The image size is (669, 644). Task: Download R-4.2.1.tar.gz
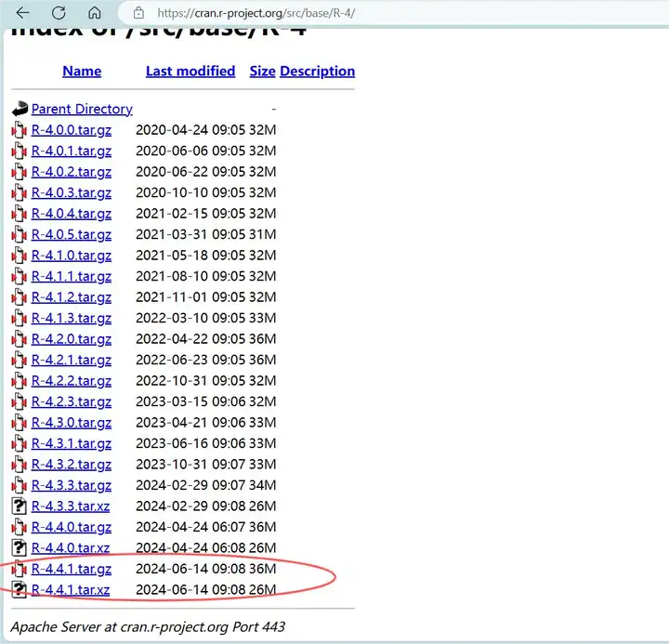pos(72,360)
